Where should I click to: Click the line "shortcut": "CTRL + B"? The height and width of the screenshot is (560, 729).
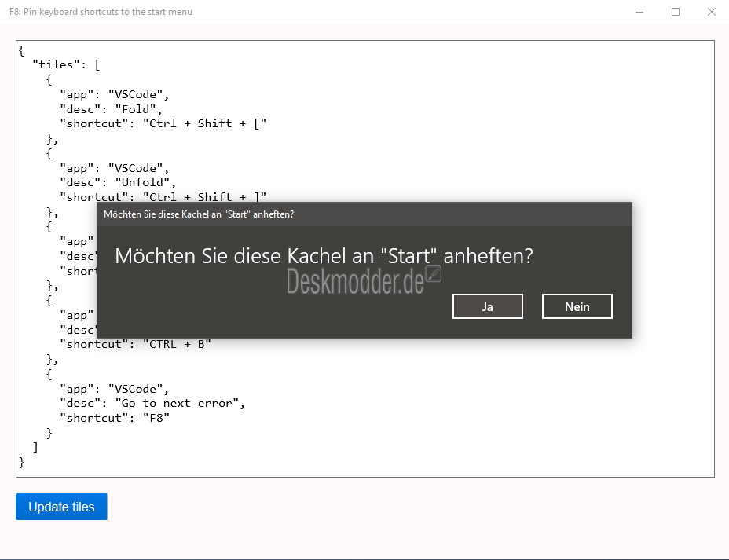(x=135, y=344)
